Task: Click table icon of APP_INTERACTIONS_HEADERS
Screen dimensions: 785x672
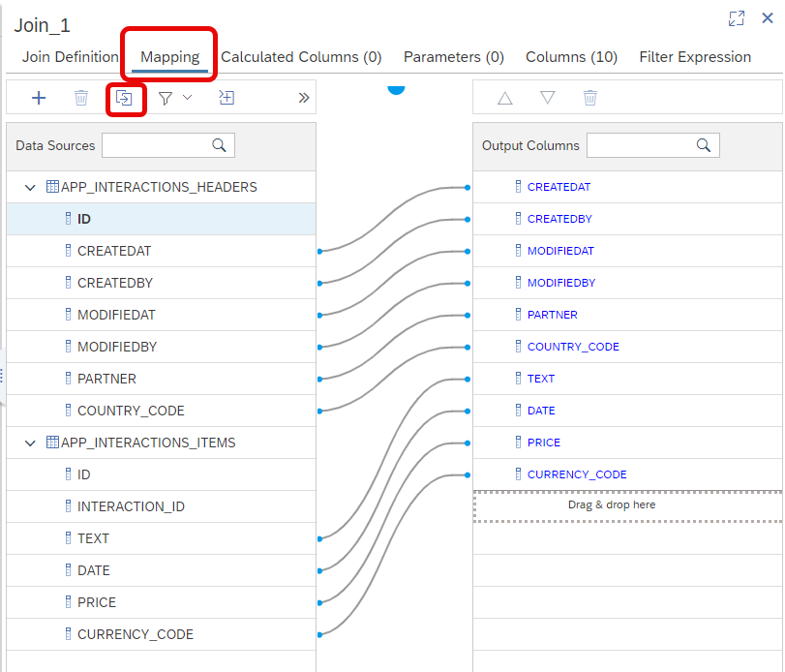Action: pyautogui.click(x=52, y=187)
